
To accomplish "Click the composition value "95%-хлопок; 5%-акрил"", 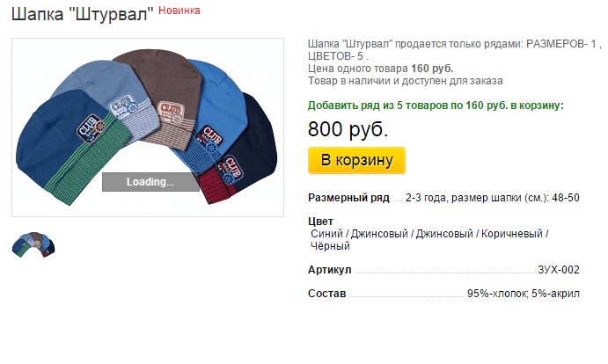I will click(523, 294).
